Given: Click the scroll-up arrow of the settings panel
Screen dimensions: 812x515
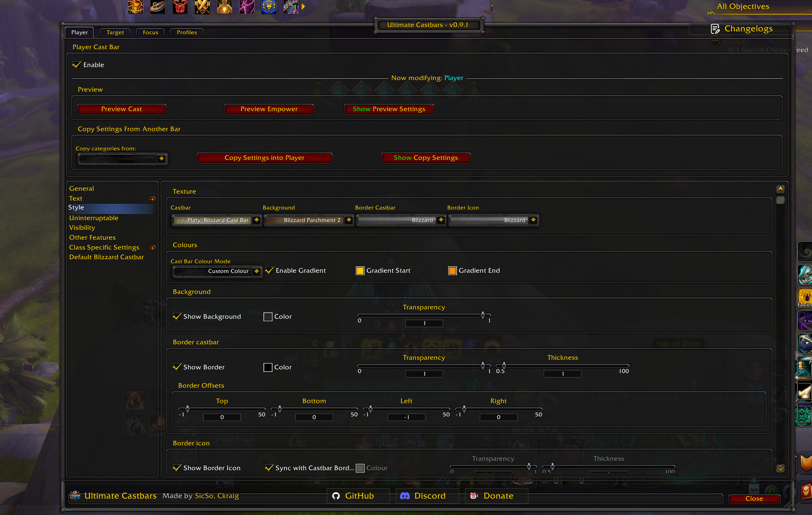Looking at the screenshot, I should click(780, 189).
